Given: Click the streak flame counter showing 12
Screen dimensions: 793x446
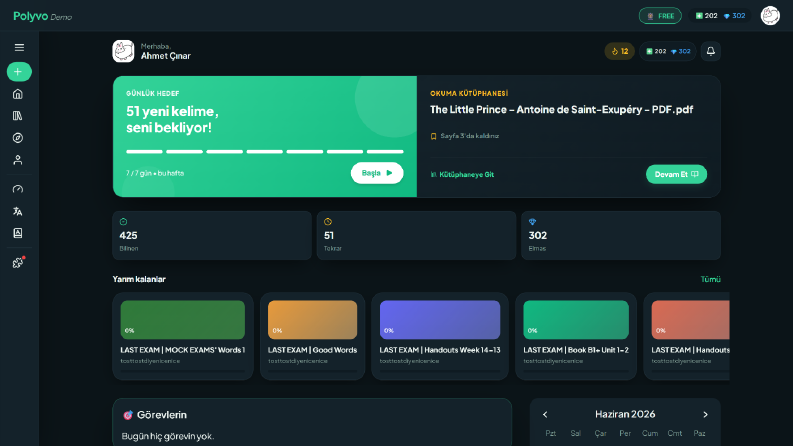Looking at the screenshot, I should coord(620,51).
